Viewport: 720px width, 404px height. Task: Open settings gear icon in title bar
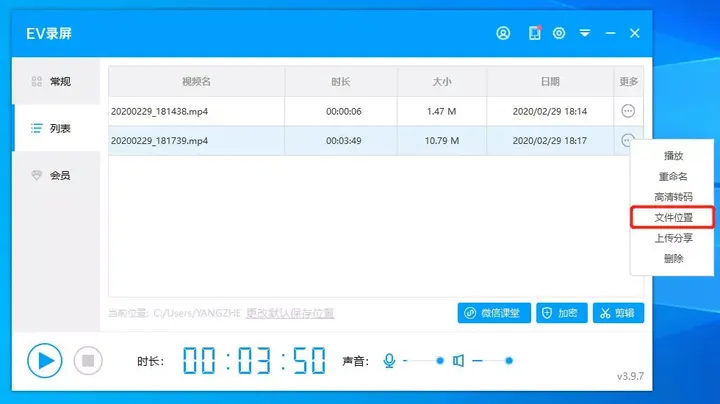click(559, 33)
